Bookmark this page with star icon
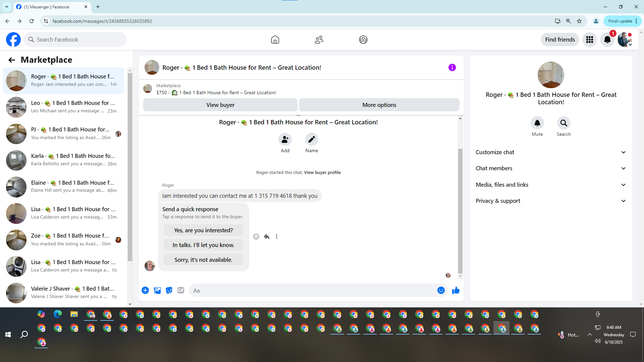 coord(579,21)
